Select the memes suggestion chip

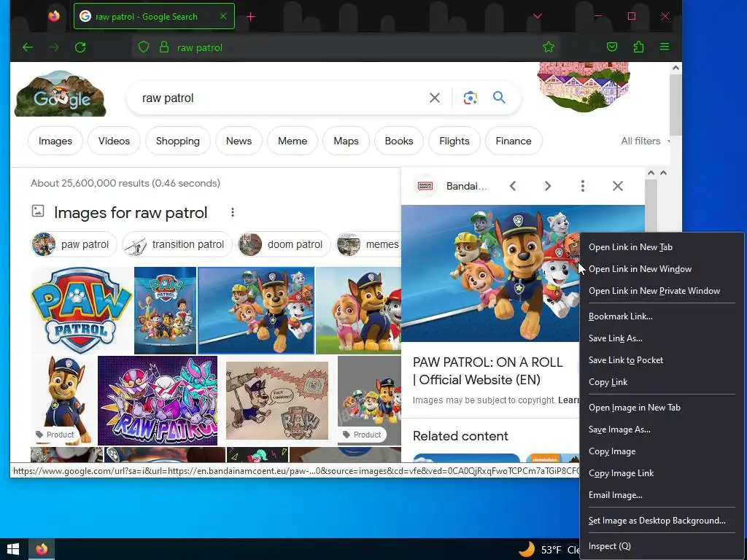pyautogui.click(x=368, y=244)
